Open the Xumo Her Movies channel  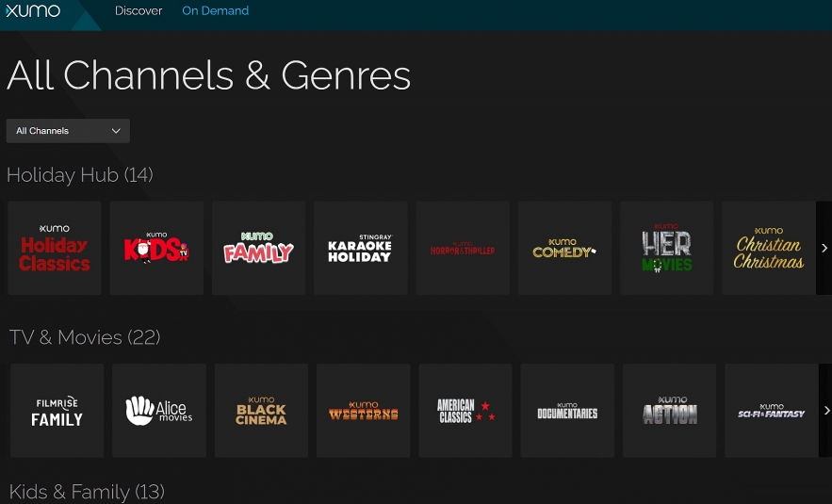[666, 248]
